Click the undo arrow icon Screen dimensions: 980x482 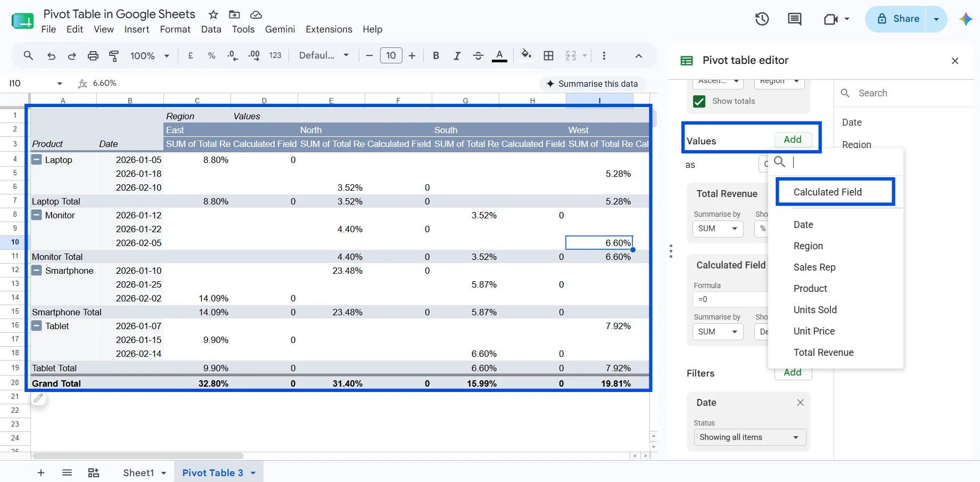pyautogui.click(x=51, y=55)
